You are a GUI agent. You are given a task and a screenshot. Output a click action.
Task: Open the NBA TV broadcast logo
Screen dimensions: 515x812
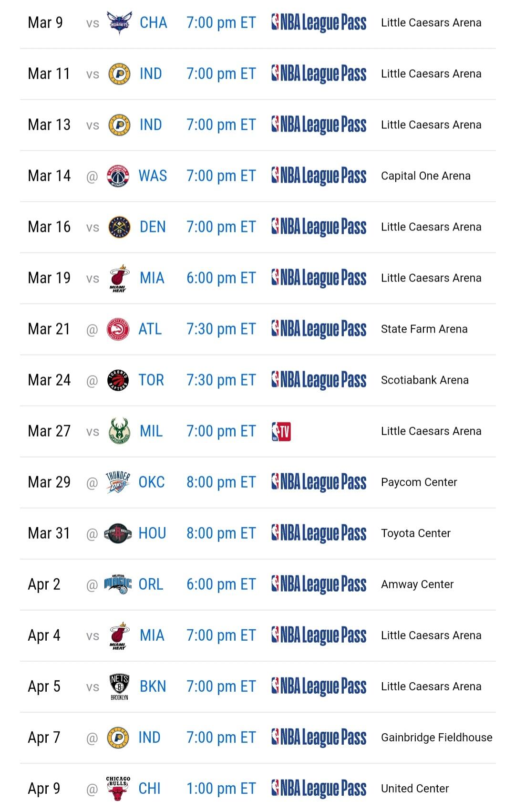point(281,431)
